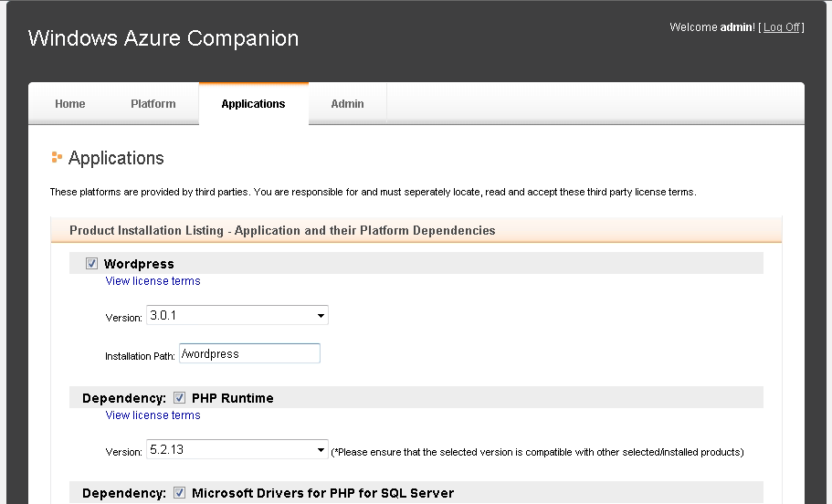Switch to the Platform tab
Image resolution: width=832 pixels, height=504 pixels.
[x=153, y=104]
